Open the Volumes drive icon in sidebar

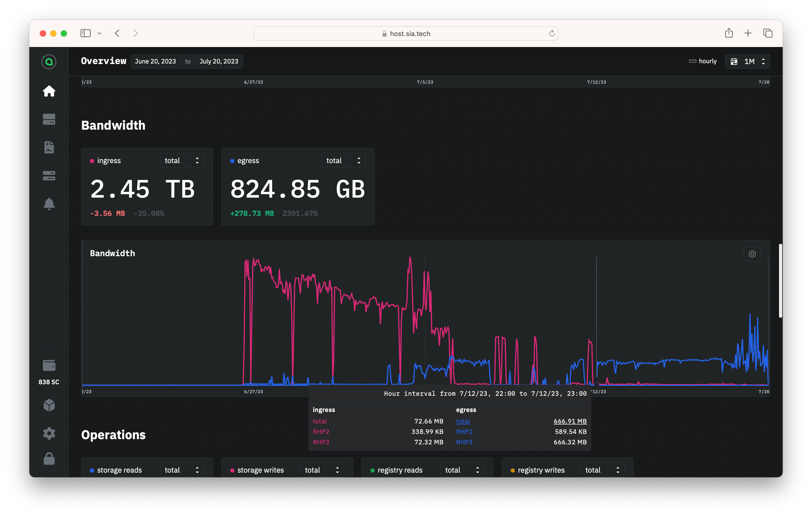click(49, 119)
